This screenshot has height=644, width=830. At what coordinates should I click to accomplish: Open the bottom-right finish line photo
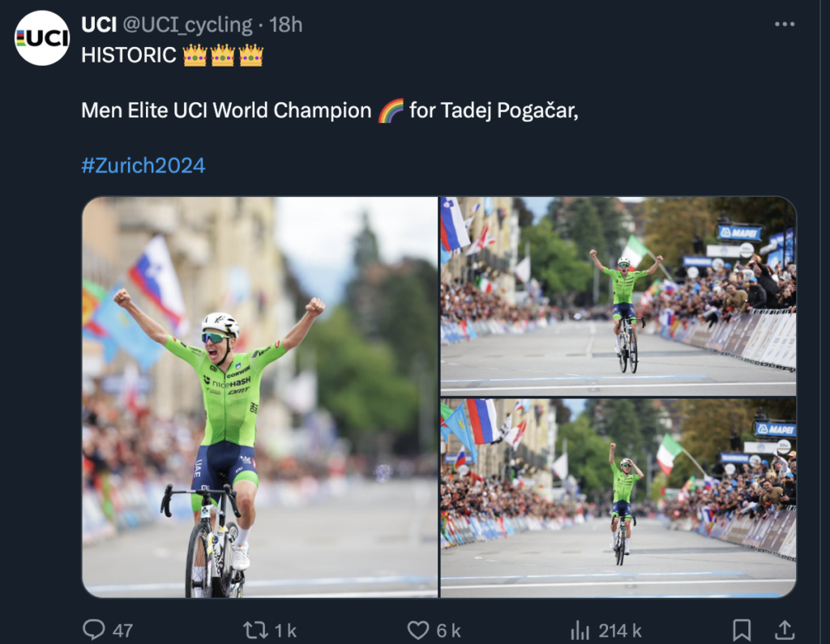click(618, 497)
